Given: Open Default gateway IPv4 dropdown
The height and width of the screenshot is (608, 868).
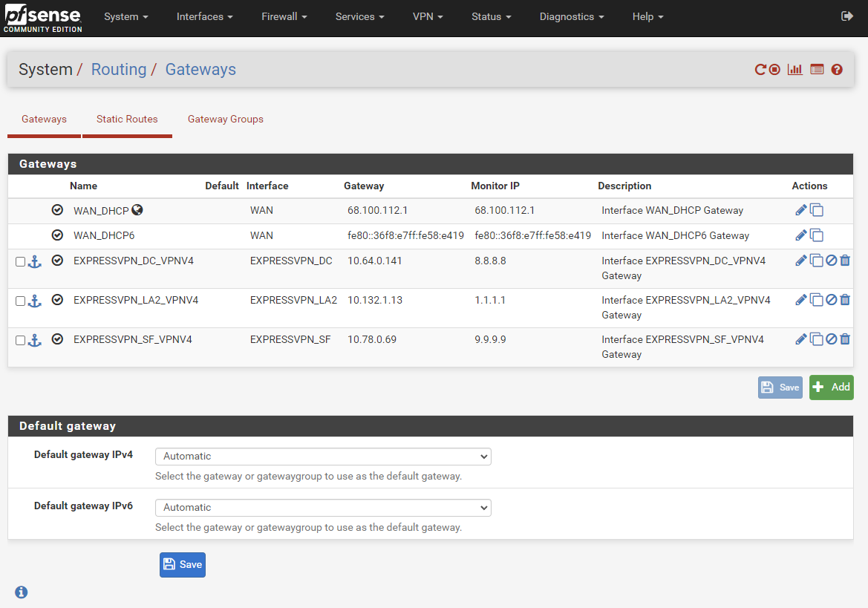Looking at the screenshot, I should [x=323, y=457].
